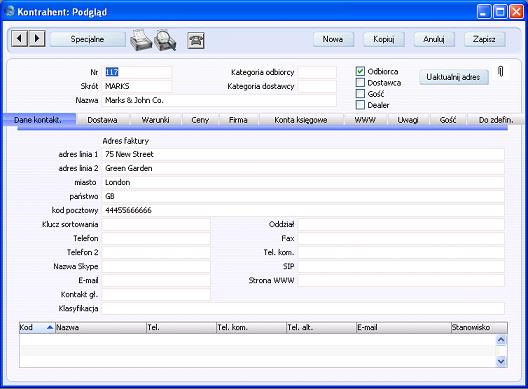Viewport: 528px width, 389px height.
Task: Edit the Nazwa field
Action: [x=219, y=100]
